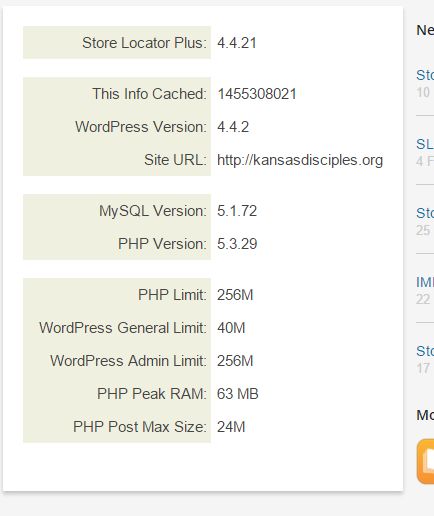
Task: Select the PHP version value 5.3.29
Action: [237, 244]
